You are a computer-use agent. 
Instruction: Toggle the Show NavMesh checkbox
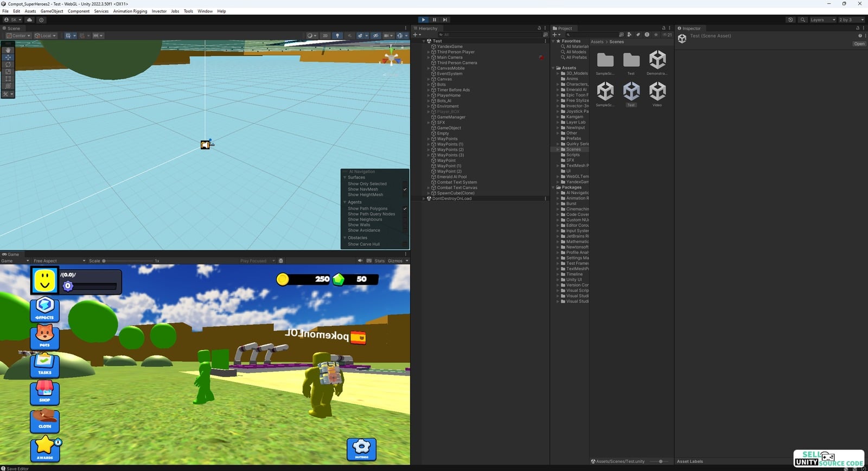click(405, 189)
